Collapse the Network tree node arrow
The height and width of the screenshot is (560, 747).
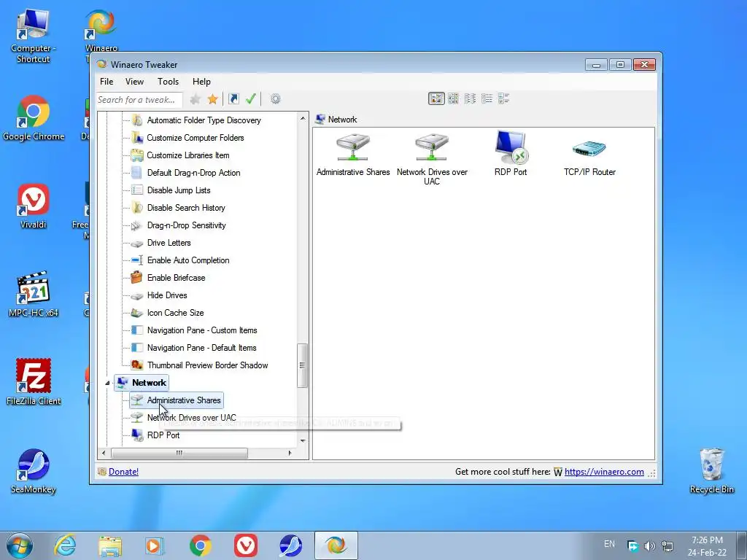[x=108, y=383]
